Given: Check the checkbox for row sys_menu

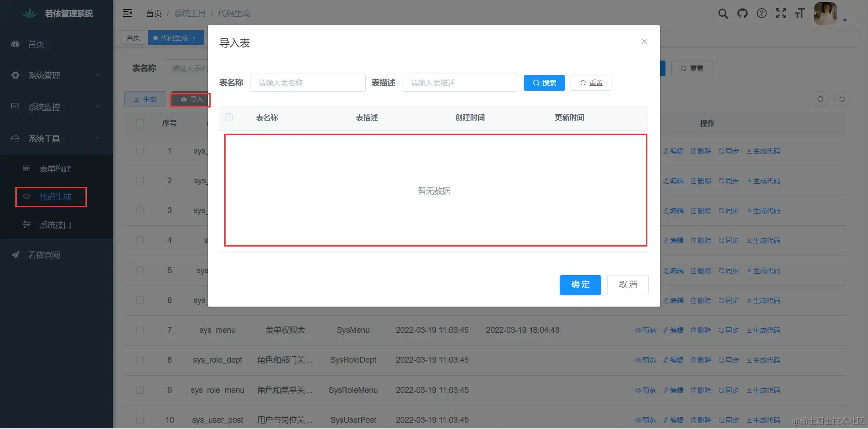Looking at the screenshot, I should pyautogui.click(x=140, y=330).
